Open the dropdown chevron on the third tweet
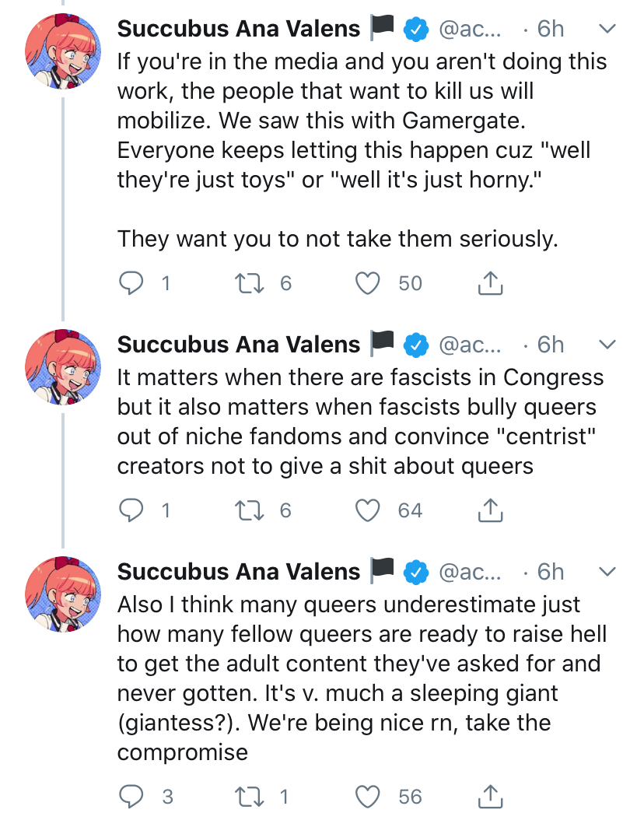The height and width of the screenshot is (820, 644). [606, 572]
